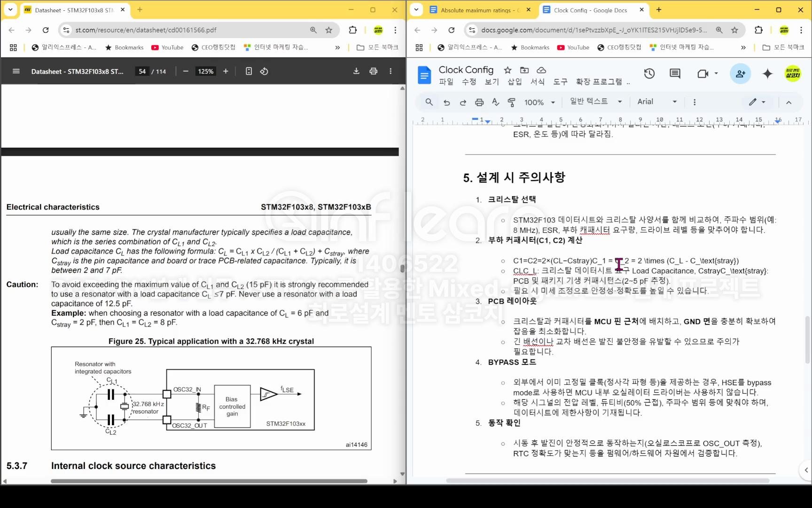Image resolution: width=812 pixels, height=508 pixels.
Task: Open Gemini sparkle assistant in Docs
Action: tap(768, 74)
